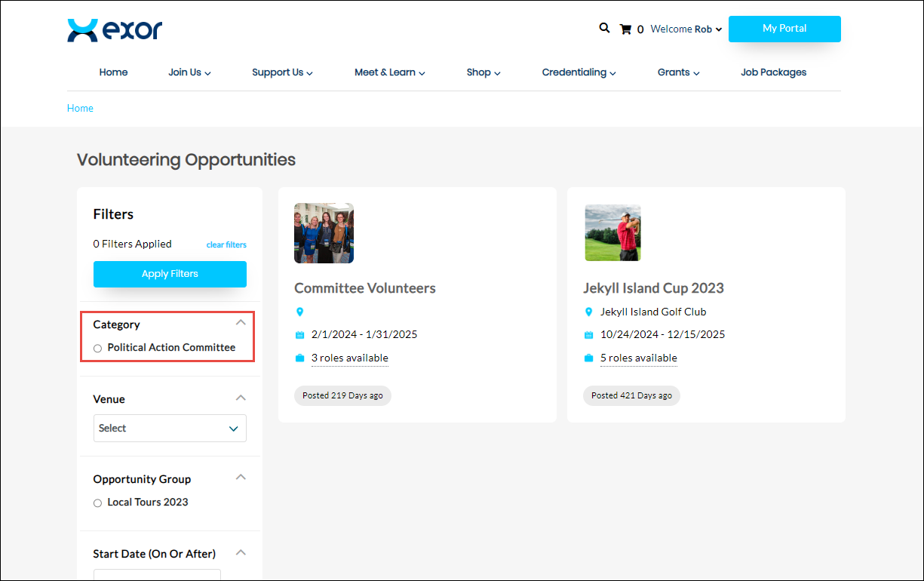This screenshot has width=924, height=581.
Task: Open the search magnifier icon
Action: 604,28
